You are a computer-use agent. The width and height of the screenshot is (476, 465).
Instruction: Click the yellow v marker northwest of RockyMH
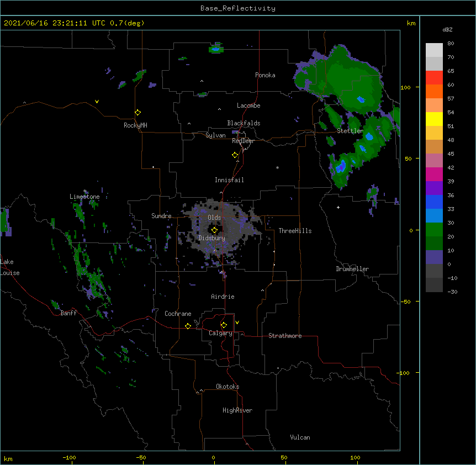(x=97, y=102)
